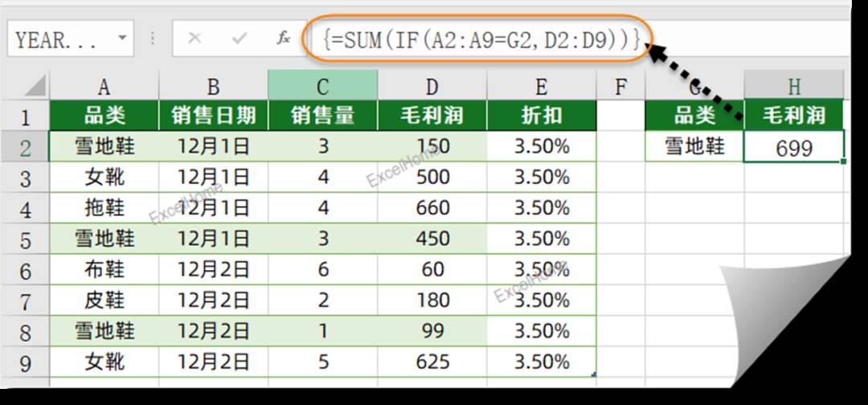Click the SUM(IF) formula in formula bar
Image resolution: width=868 pixels, height=405 pixels.
tap(481, 39)
